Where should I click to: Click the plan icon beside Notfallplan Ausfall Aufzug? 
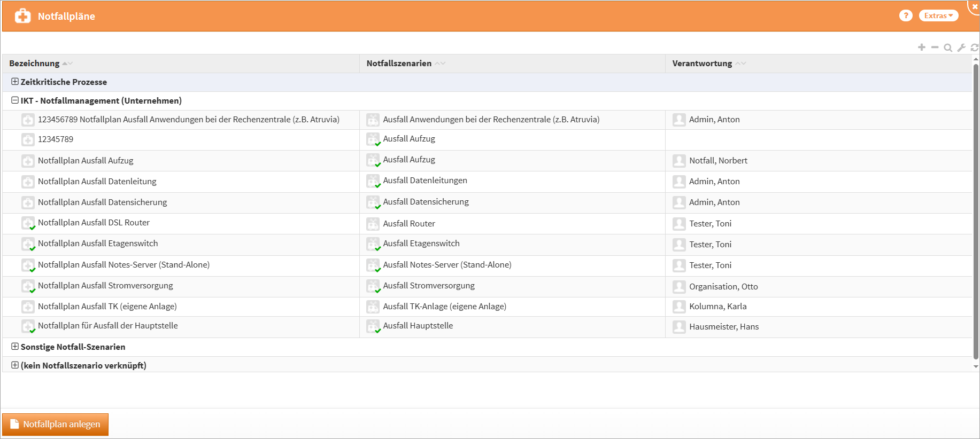tap(28, 161)
